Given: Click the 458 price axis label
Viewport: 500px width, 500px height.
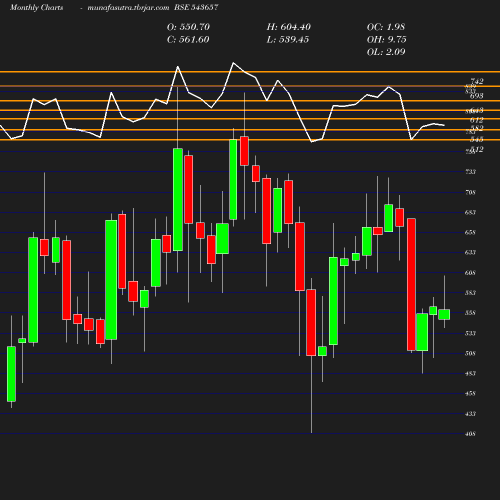Looking at the screenshot, I should tap(470, 393).
